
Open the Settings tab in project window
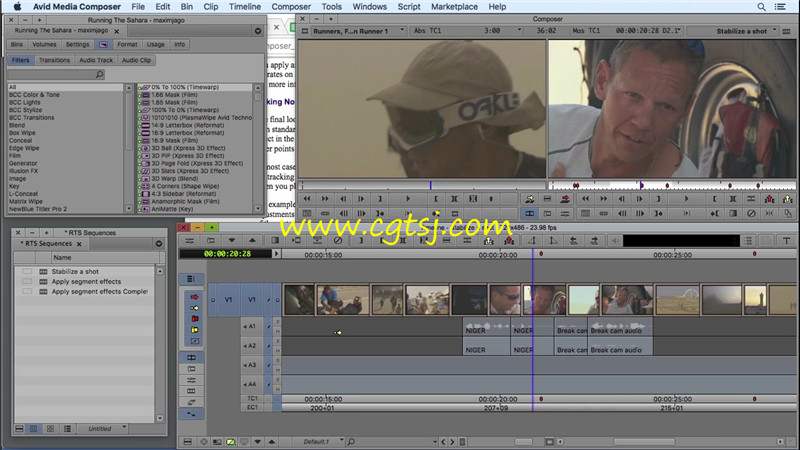(x=78, y=44)
